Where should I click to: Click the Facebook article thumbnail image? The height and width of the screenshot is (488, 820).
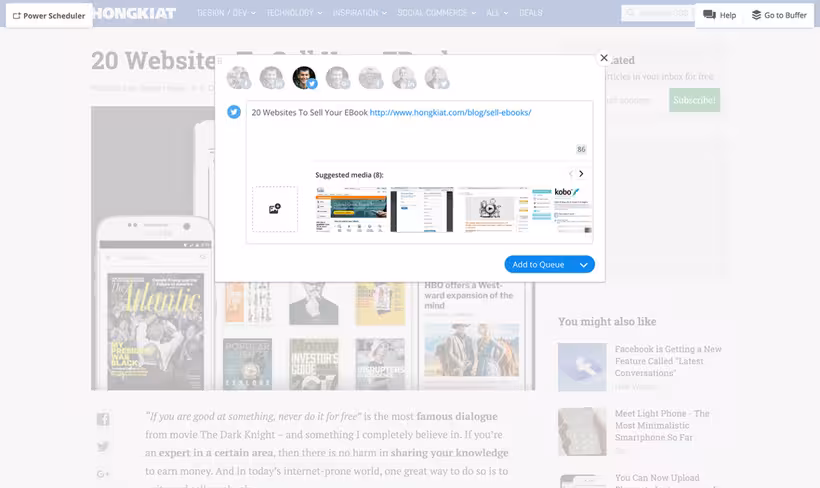[x=582, y=367]
